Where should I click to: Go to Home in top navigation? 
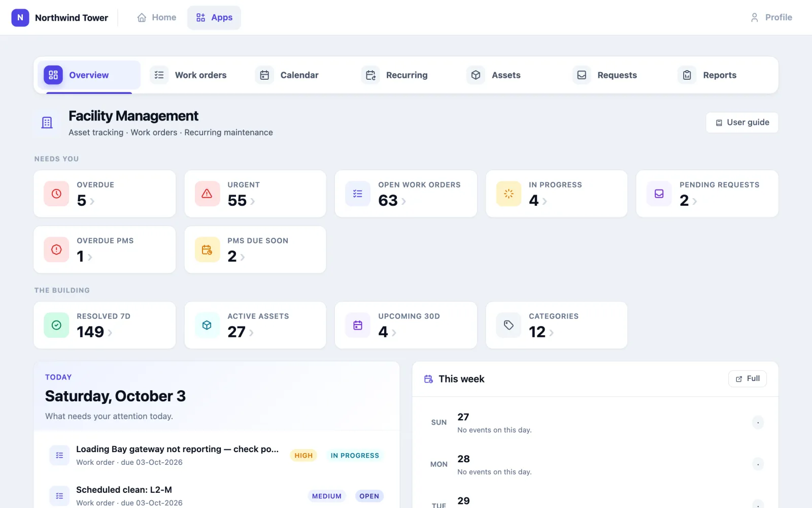157,17
